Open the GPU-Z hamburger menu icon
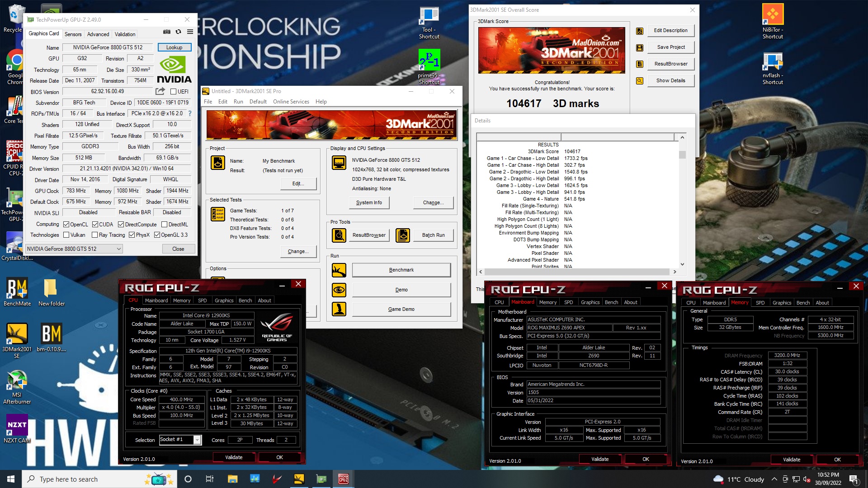868x488 pixels. pyautogui.click(x=190, y=32)
